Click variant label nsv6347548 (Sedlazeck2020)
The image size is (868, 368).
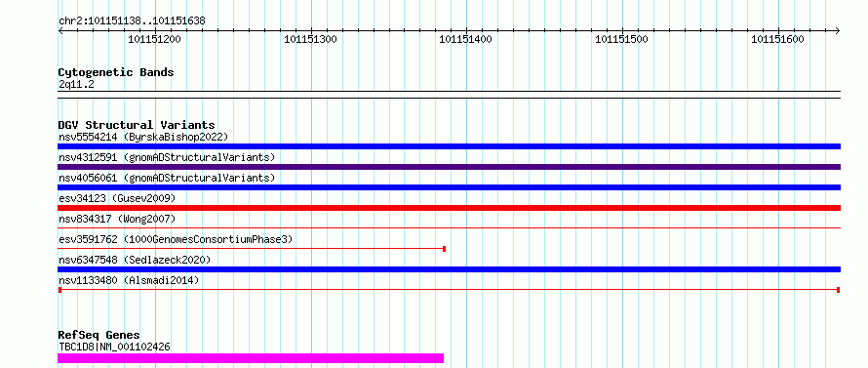click(x=135, y=260)
